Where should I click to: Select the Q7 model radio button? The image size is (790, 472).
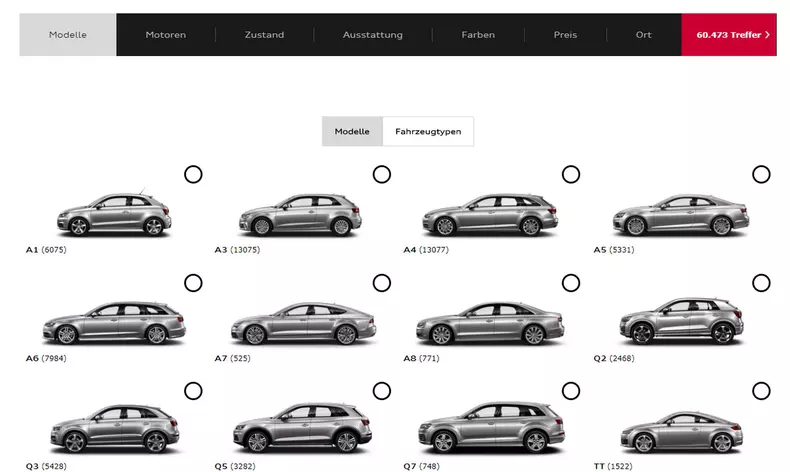570,391
